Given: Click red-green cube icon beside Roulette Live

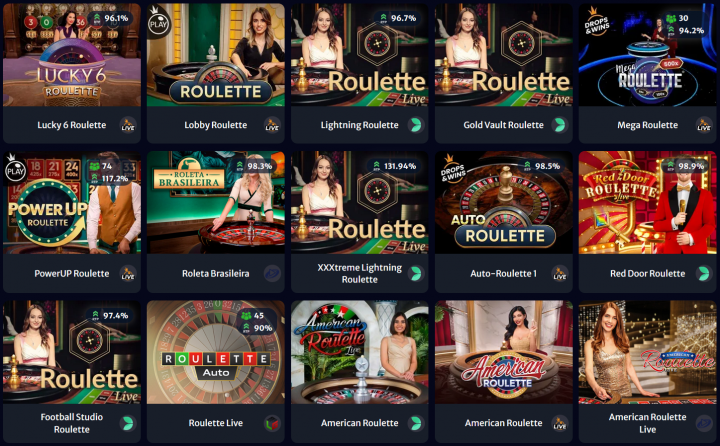Looking at the screenshot, I should point(272,423).
